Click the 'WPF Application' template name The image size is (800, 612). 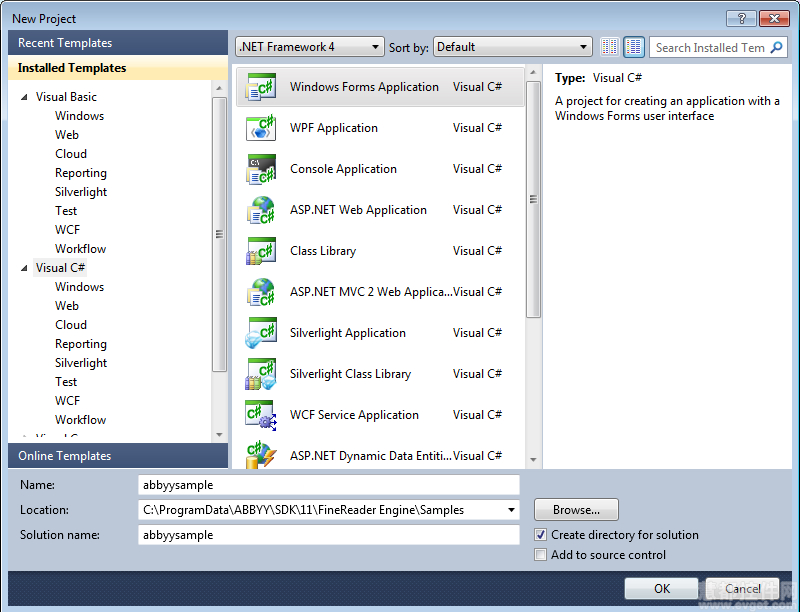(334, 128)
